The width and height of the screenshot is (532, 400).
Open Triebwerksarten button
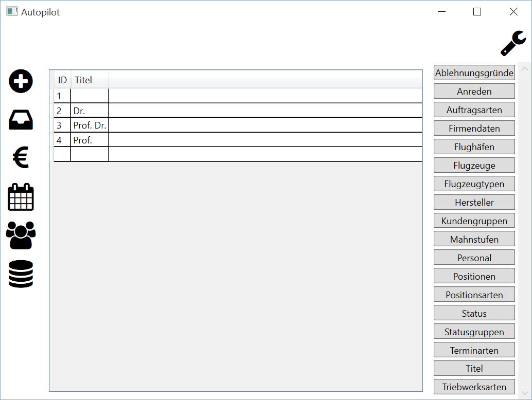click(474, 387)
